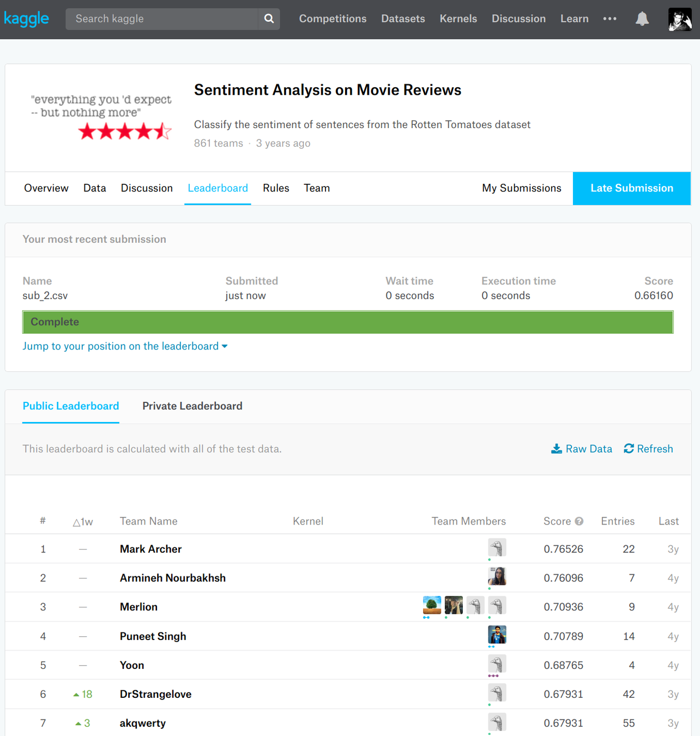Click inside the Search kaggle field
The width and height of the screenshot is (700, 736).
[161, 19]
